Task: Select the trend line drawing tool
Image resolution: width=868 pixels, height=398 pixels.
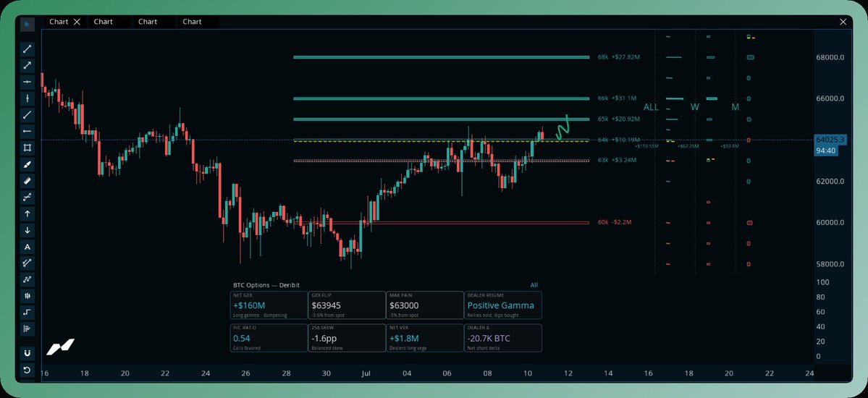Action: pyautogui.click(x=27, y=49)
